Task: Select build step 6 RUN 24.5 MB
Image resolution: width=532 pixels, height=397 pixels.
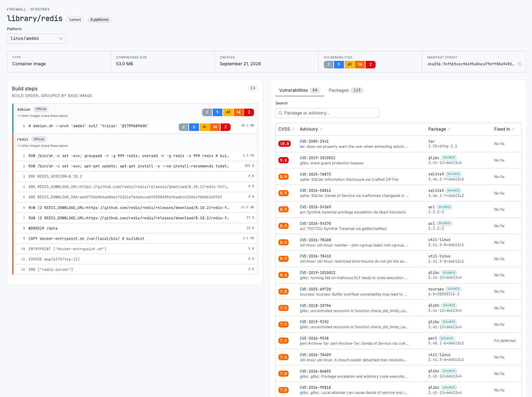Action: (x=135, y=208)
